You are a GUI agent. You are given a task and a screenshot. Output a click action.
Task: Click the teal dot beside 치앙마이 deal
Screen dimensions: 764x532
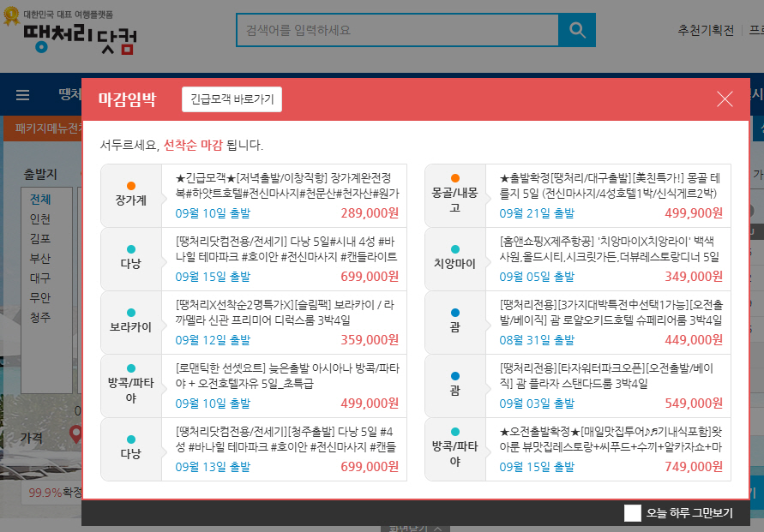pyautogui.click(x=452, y=247)
